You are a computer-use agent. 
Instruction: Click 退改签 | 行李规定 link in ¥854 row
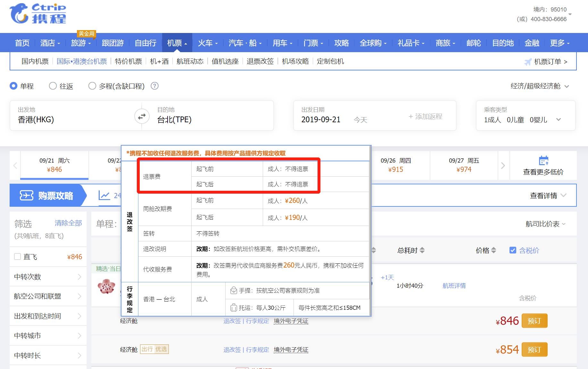point(246,350)
